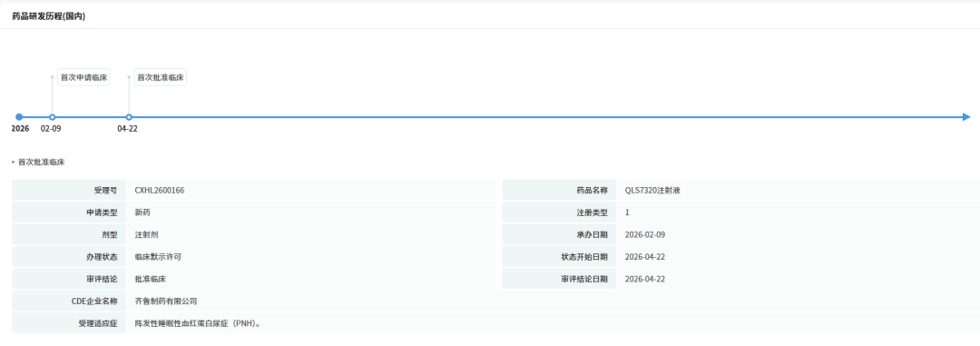Click the 审评结论日期 value 2026-04-22

645,279
